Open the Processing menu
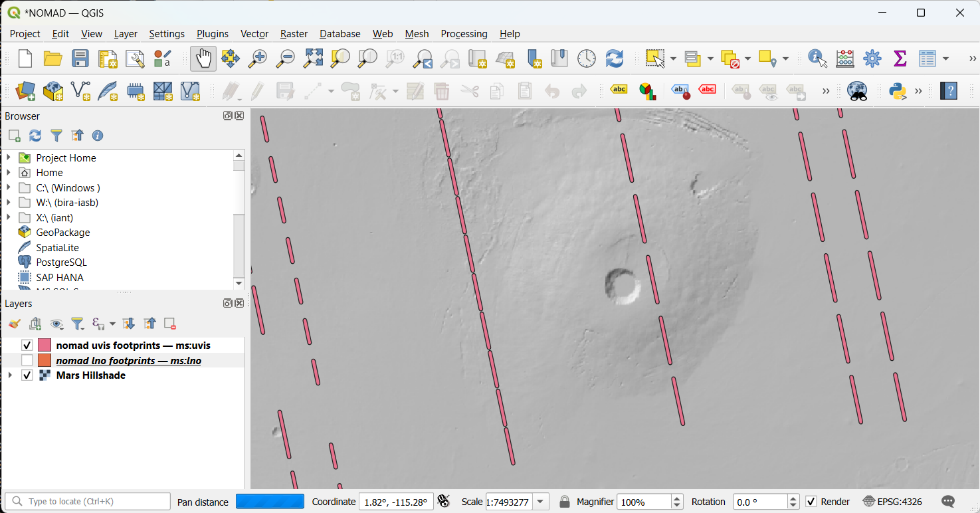980x513 pixels. click(464, 33)
